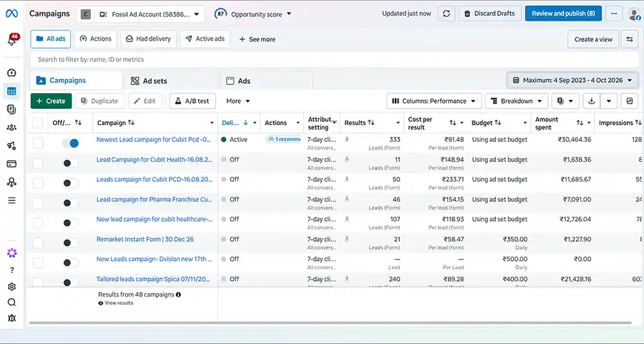Open Columns: Performance dropdown
The width and height of the screenshot is (644, 344).
[434, 101]
